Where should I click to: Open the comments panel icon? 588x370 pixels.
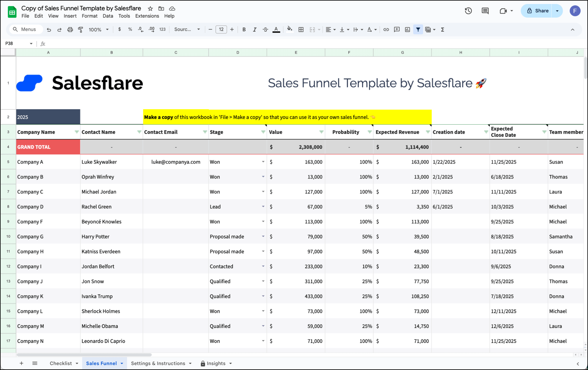point(485,11)
